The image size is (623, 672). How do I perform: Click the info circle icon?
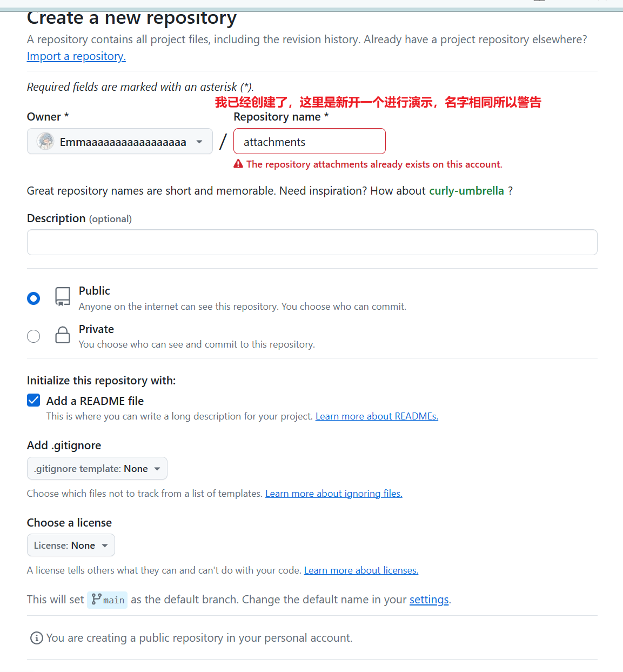(36, 638)
